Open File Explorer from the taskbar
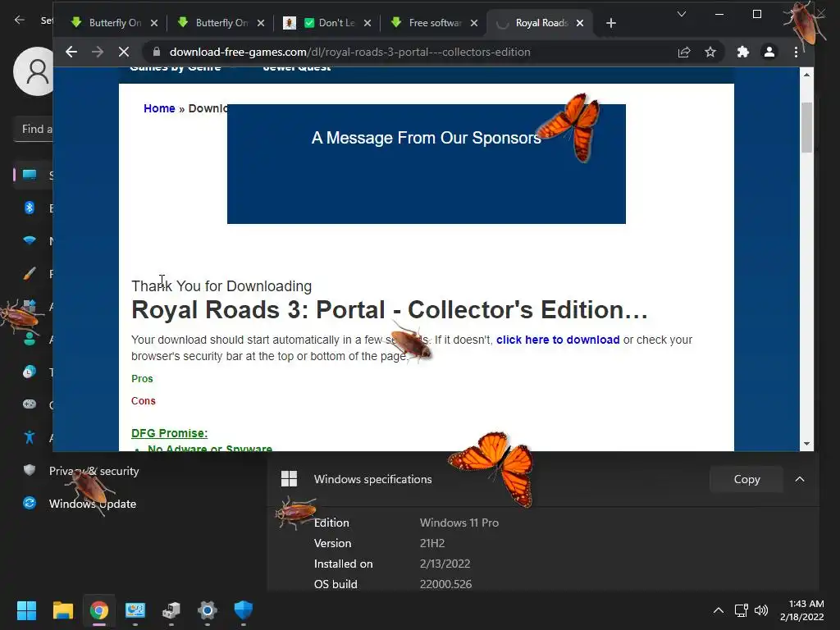 [62, 610]
